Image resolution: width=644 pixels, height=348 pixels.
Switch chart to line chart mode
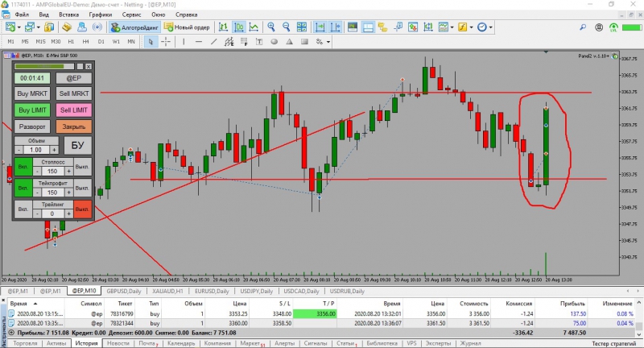[254, 27]
